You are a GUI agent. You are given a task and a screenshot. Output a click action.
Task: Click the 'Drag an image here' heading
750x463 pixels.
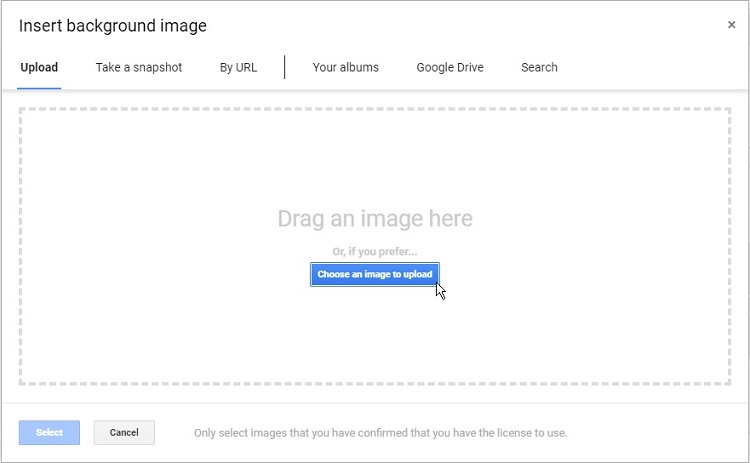(375, 219)
